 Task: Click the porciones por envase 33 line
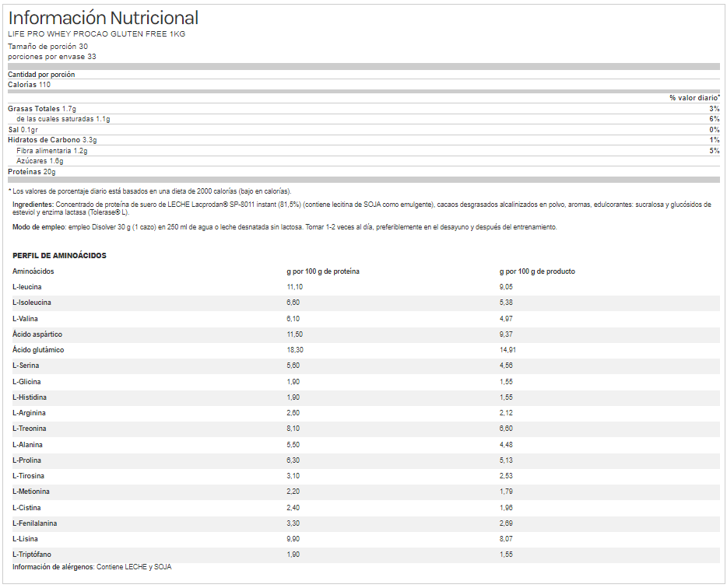(x=52, y=57)
